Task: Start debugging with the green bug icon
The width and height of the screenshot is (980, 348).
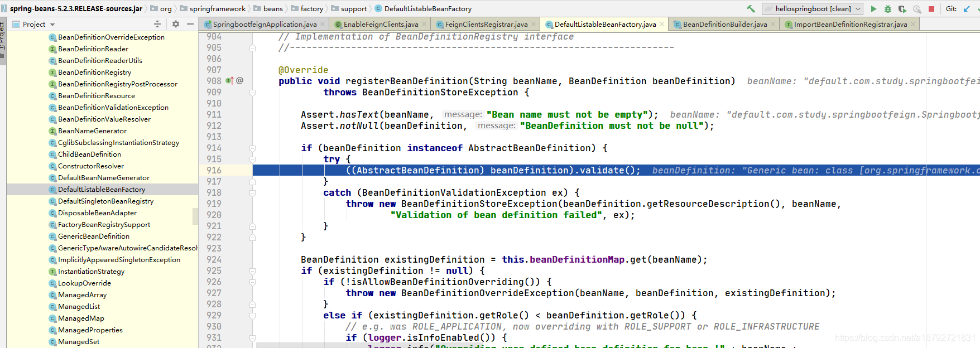Action: click(x=888, y=9)
